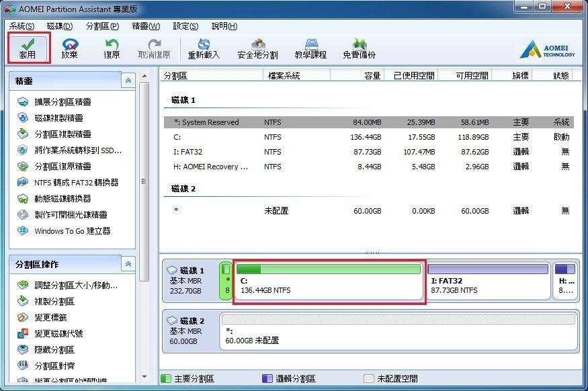Image resolution: width=588 pixels, height=391 pixels.
Task: Open 製作可開機光碟精靈 wizard
Action: [x=62, y=214]
